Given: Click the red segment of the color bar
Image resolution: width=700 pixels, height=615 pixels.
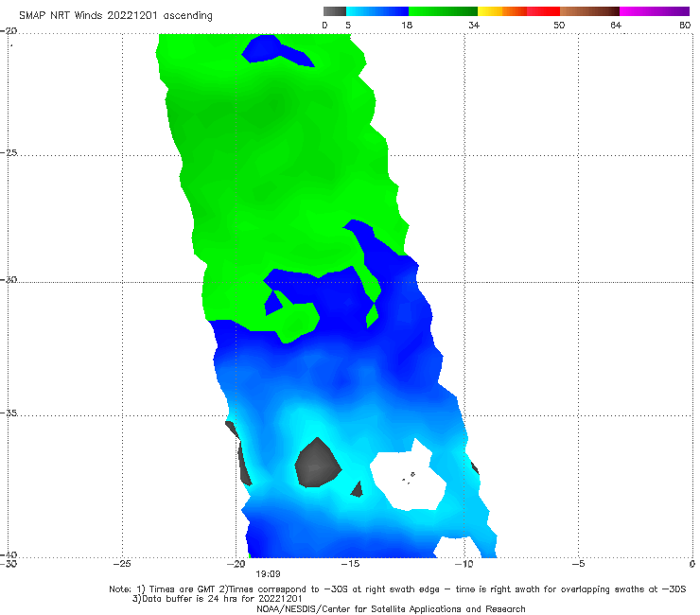Looking at the screenshot, I should tap(543, 11).
